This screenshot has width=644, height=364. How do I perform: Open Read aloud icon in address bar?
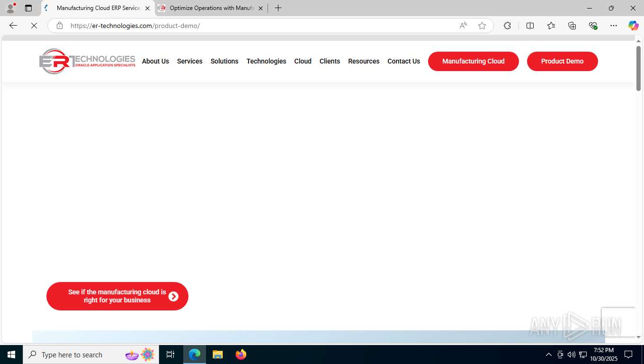463,26
